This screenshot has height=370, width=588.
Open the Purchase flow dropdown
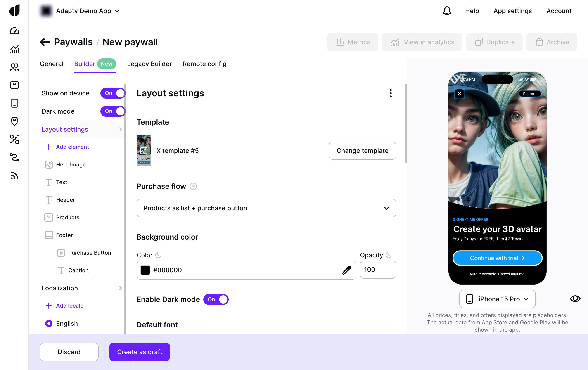pyautogui.click(x=266, y=208)
